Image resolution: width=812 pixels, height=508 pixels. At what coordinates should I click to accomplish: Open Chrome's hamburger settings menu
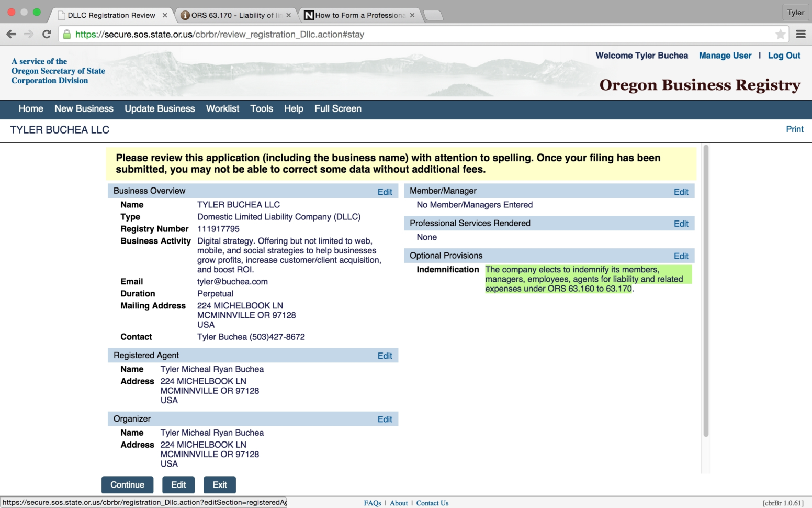coord(800,34)
